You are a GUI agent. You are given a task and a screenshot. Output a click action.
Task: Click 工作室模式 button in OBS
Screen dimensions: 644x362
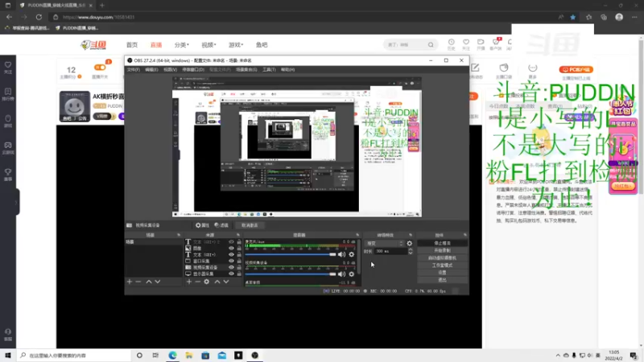(x=442, y=265)
